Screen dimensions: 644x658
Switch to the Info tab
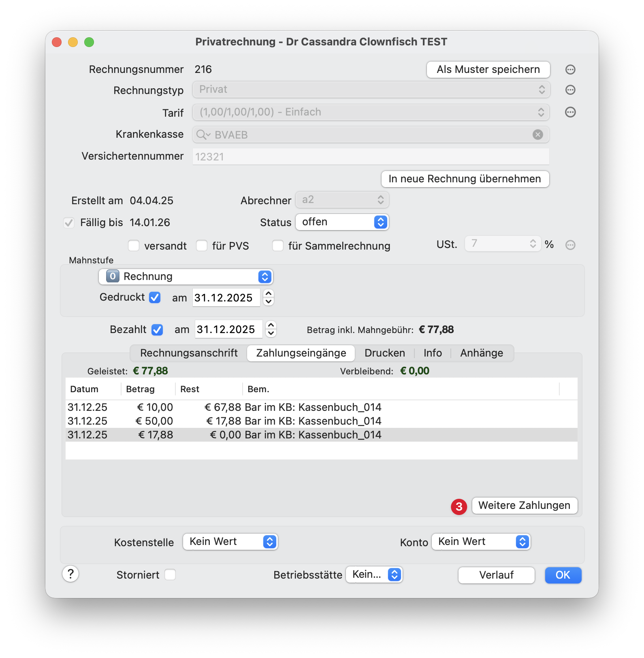coord(433,353)
